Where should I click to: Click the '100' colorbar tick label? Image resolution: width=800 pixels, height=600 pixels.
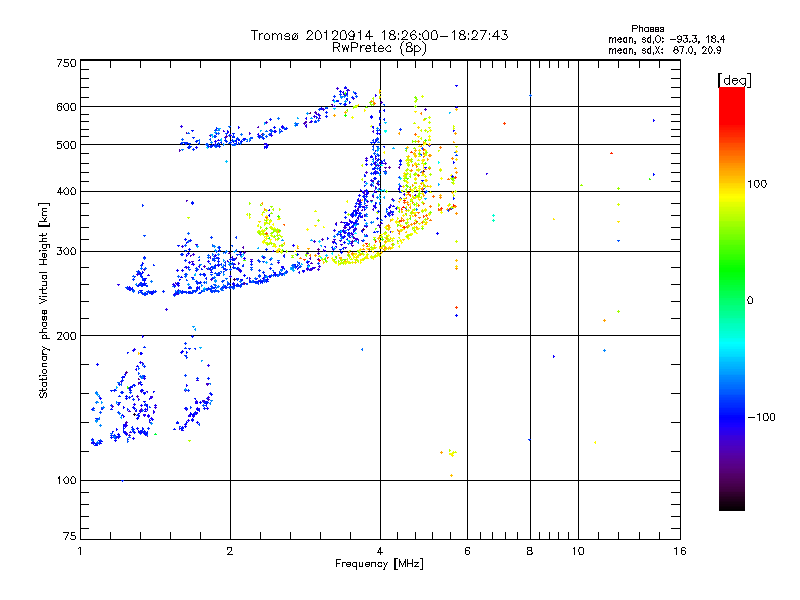(757, 184)
